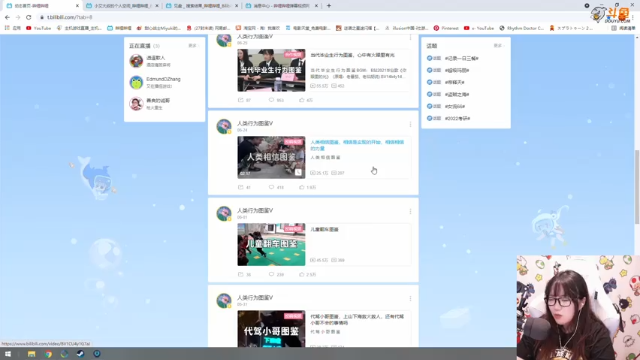Close the first bilibili tab
Image resolution: width=640 pixels, height=360 pixels.
77,6
